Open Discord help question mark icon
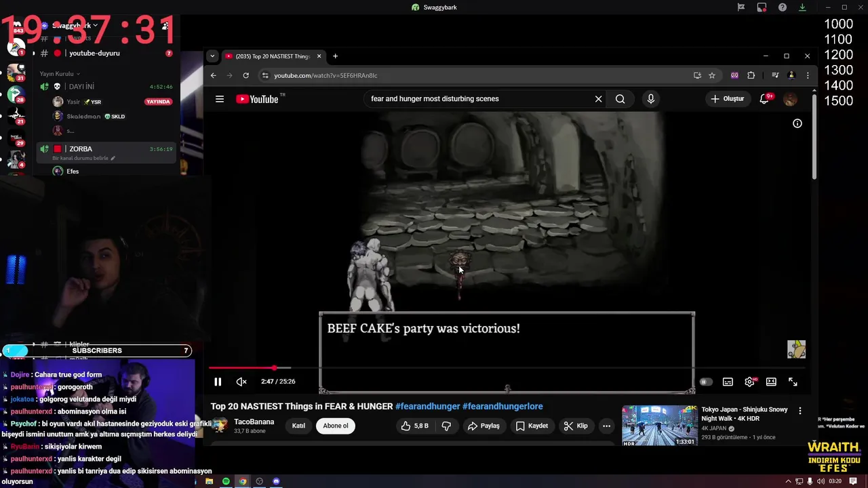868x488 pixels. (782, 7)
